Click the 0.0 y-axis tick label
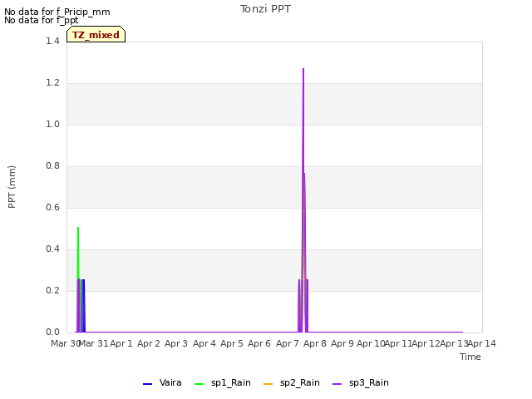Viewport: 532px width, 399px height. [52, 332]
